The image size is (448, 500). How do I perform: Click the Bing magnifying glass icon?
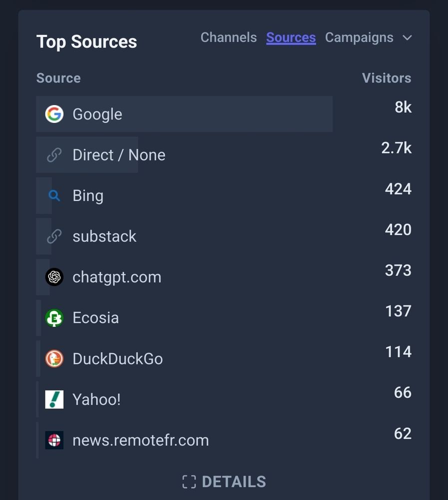point(54,195)
